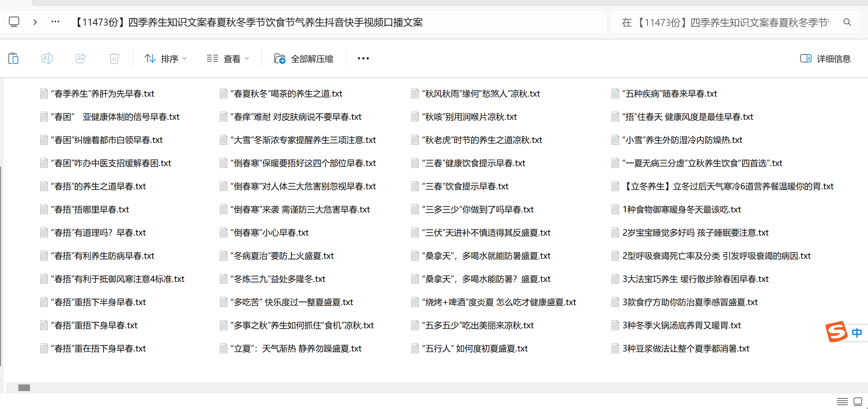Viewport: 868px width, 409px height.
Task: Click the paste clipboard icon
Action: [x=13, y=58]
